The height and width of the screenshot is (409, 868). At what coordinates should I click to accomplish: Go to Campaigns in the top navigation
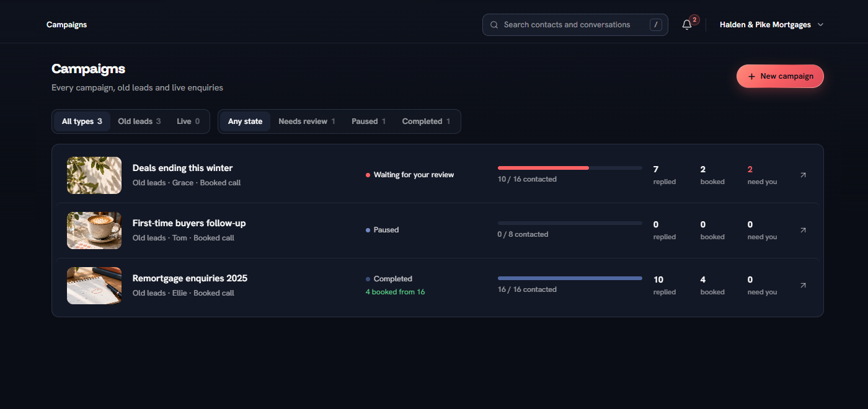pos(66,25)
